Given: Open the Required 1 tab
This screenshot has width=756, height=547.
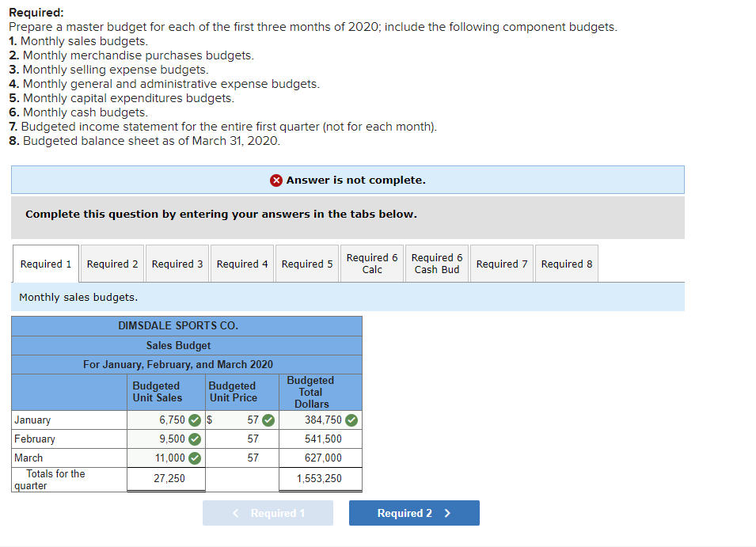Looking at the screenshot, I should pyautogui.click(x=46, y=264).
